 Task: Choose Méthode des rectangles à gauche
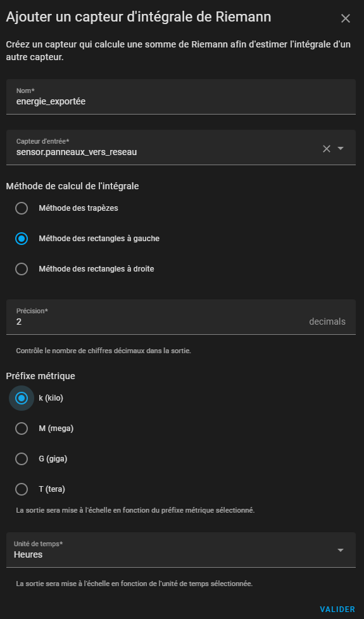[22, 239]
